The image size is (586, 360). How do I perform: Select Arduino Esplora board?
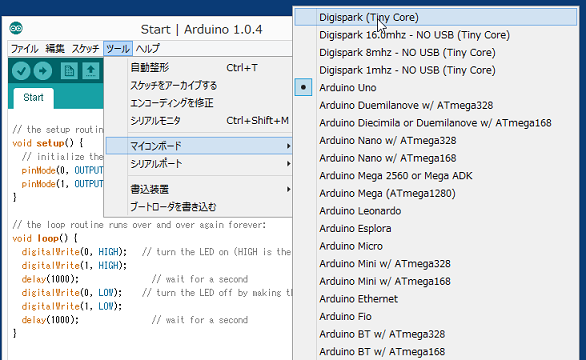(x=435, y=228)
